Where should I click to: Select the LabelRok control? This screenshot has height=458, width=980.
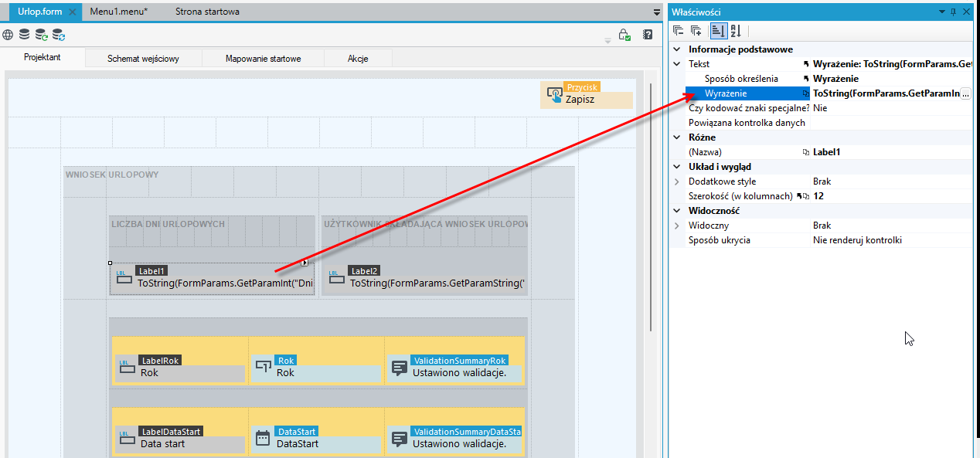point(180,368)
